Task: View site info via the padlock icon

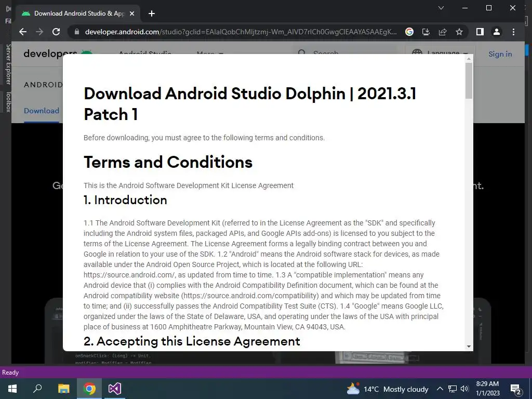Action: [77, 32]
